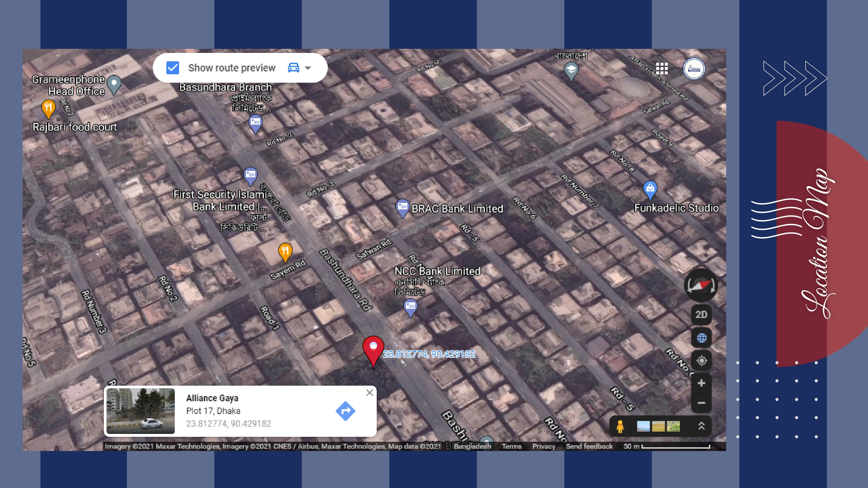Image resolution: width=868 pixels, height=488 pixels.
Task: Click the Basundhara Branch label
Action: 225,87
